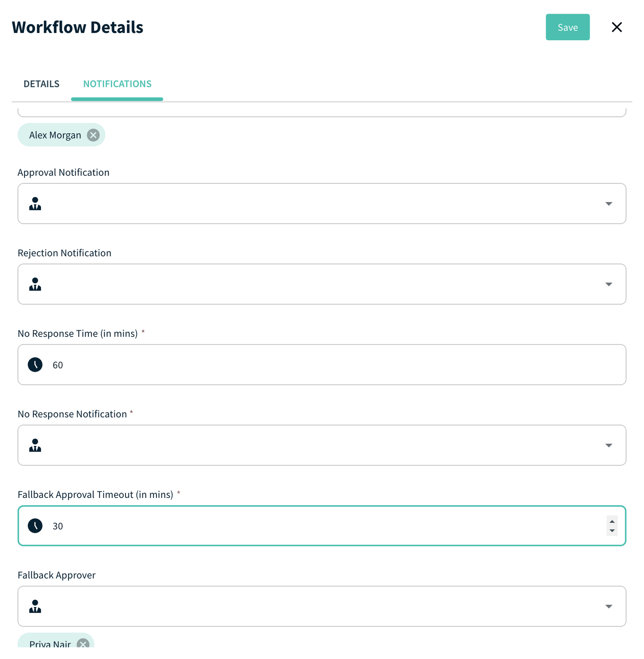Open the Approval Notification dropdown arrow
Image resolution: width=644 pixels, height=659 pixels.
pos(609,204)
